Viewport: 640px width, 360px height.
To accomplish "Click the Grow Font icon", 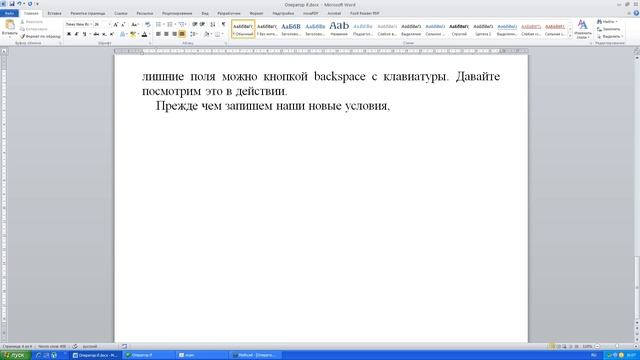I will (116, 24).
